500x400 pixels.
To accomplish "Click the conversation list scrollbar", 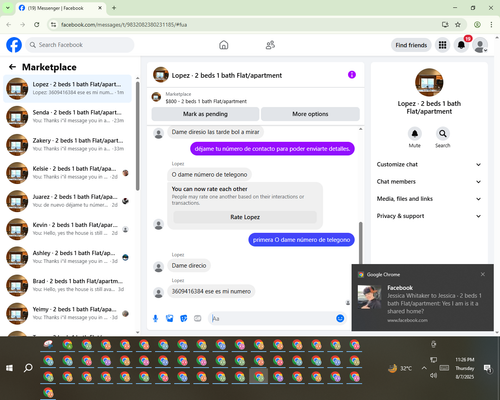I will 138,136.
